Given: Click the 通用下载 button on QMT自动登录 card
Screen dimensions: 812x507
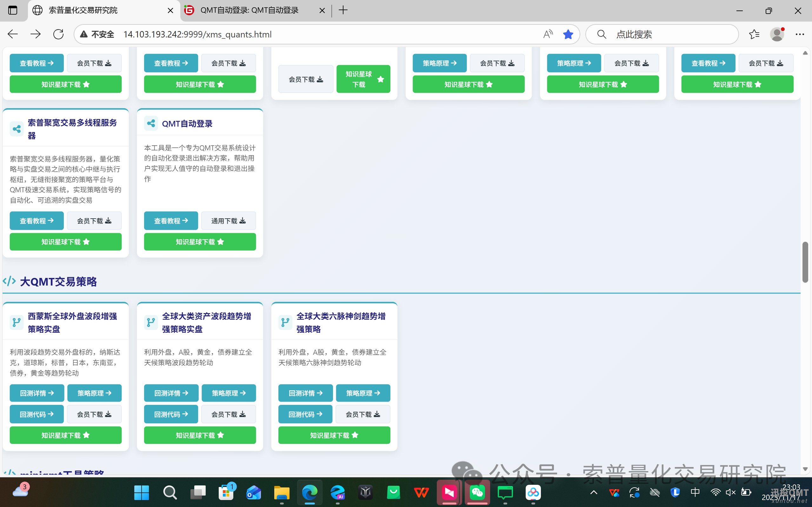Looking at the screenshot, I should coord(229,221).
